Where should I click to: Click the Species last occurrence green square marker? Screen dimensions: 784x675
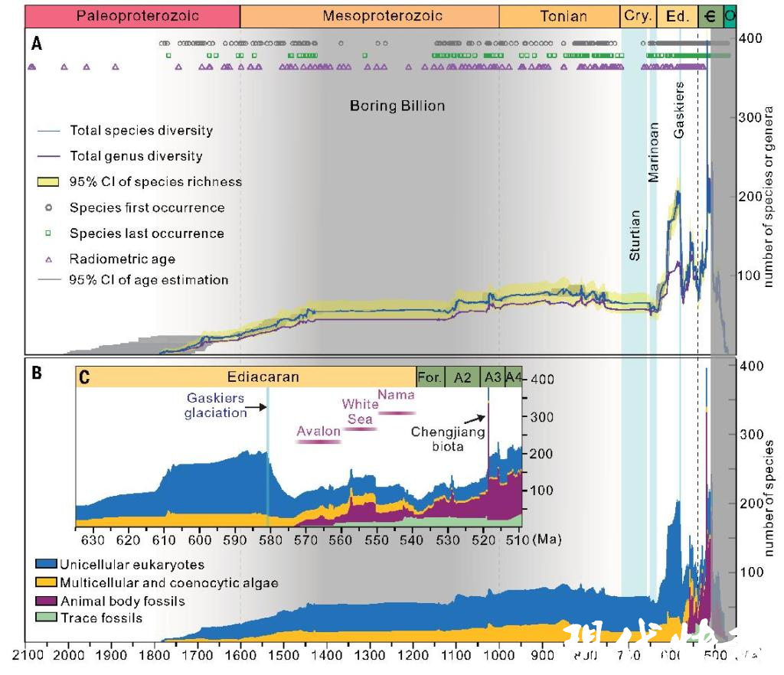(47, 233)
